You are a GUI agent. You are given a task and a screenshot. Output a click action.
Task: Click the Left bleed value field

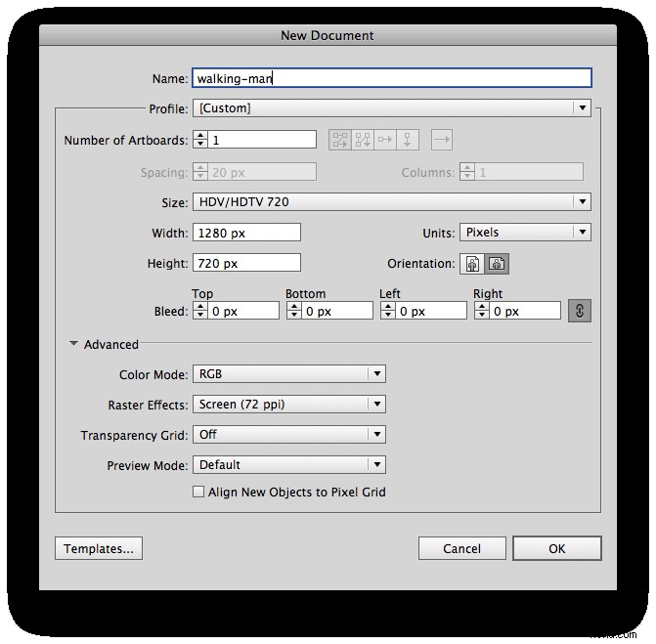[431, 311]
